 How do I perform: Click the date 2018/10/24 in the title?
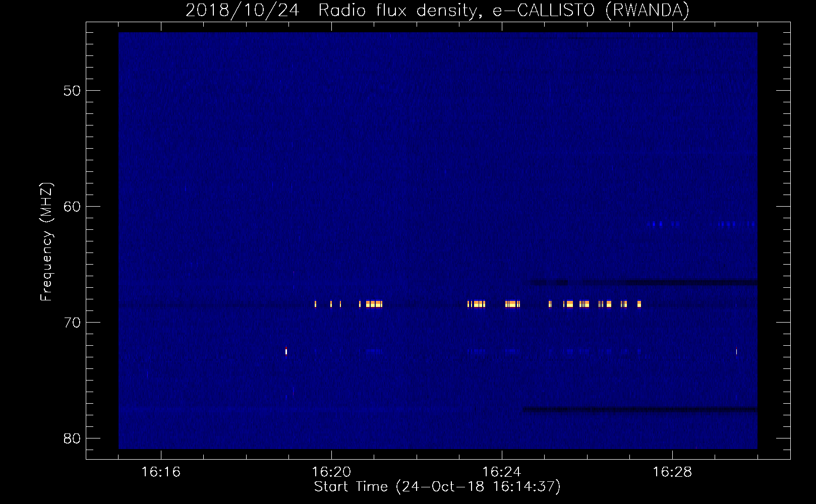tap(242, 10)
